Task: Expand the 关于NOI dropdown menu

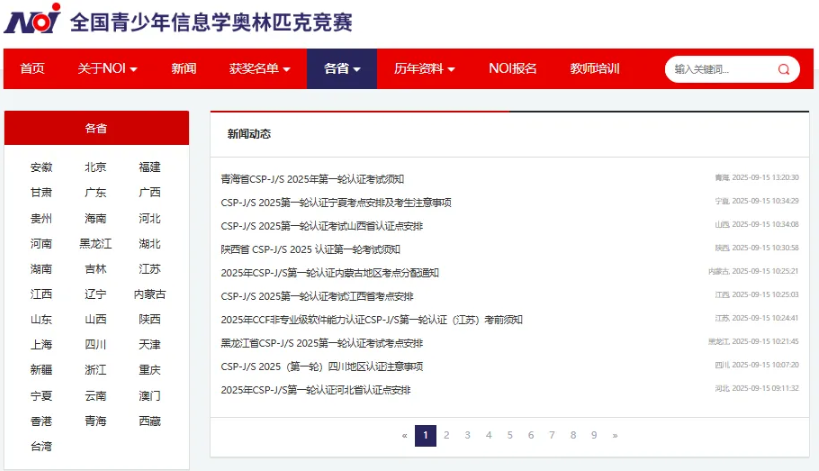Action: tap(107, 69)
